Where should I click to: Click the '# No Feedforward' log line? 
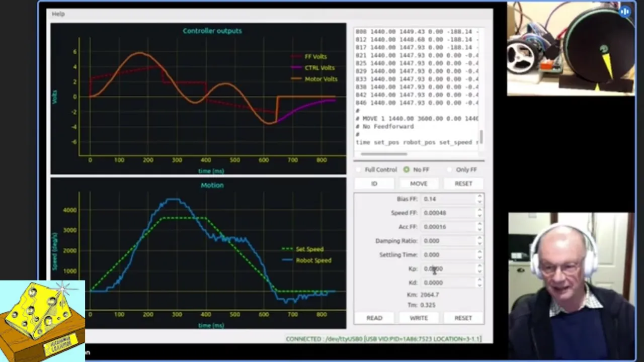point(384,127)
